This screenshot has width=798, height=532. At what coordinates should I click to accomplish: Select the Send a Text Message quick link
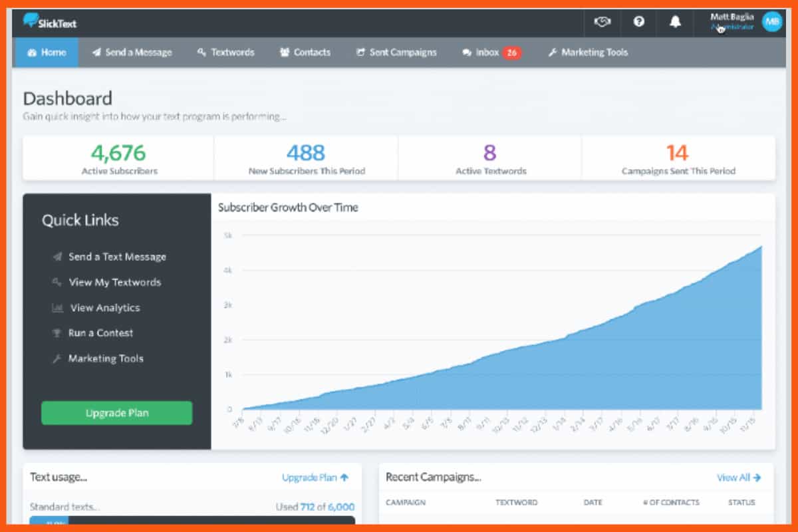[117, 257]
